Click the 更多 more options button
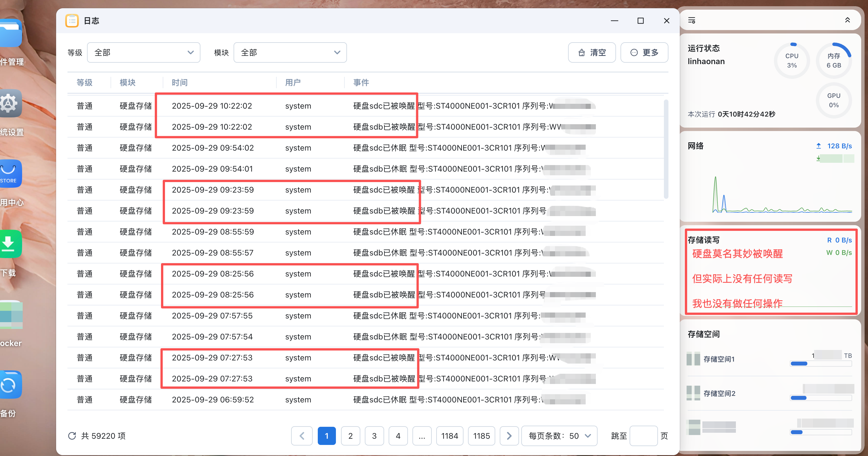 point(644,52)
